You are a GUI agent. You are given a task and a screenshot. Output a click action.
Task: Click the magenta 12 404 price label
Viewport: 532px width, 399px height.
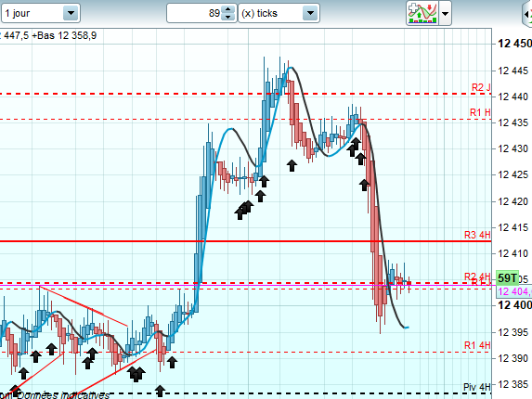click(x=514, y=291)
